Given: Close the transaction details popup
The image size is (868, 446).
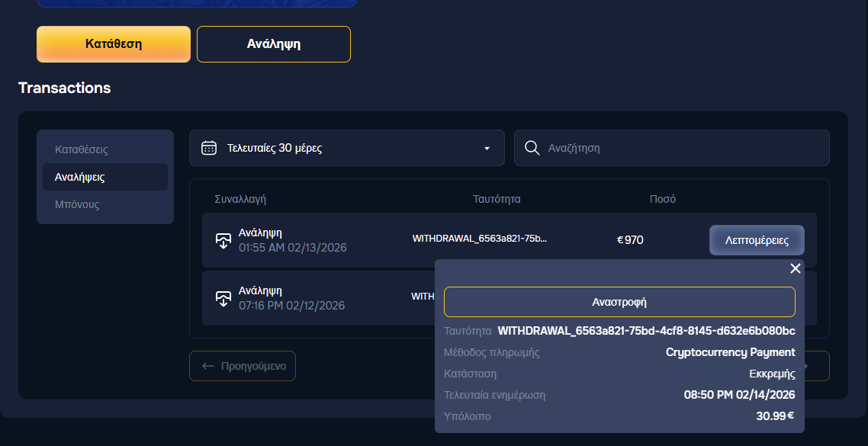Looking at the screenshot, I should (x=795, y=268).
